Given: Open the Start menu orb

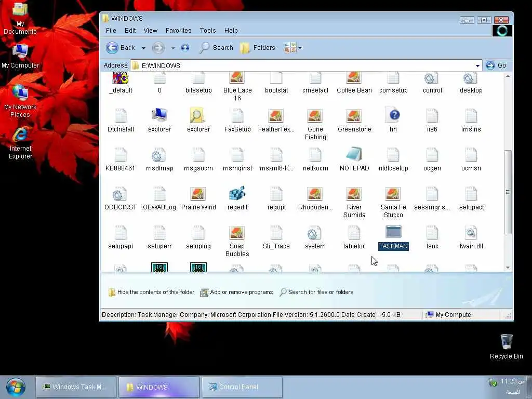Looking at the screenshot, I should point(16,387).
